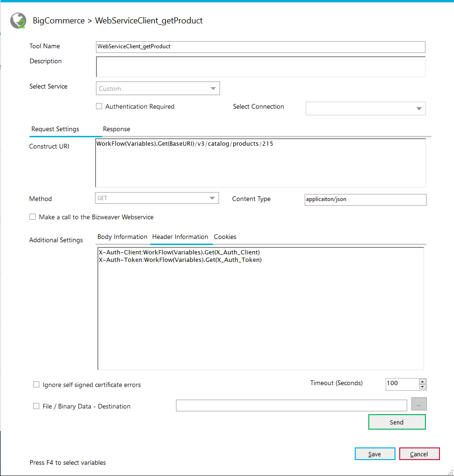The image size is (454, 476).
Task: Open the Response tab
Action: click(x=117, y=129)
